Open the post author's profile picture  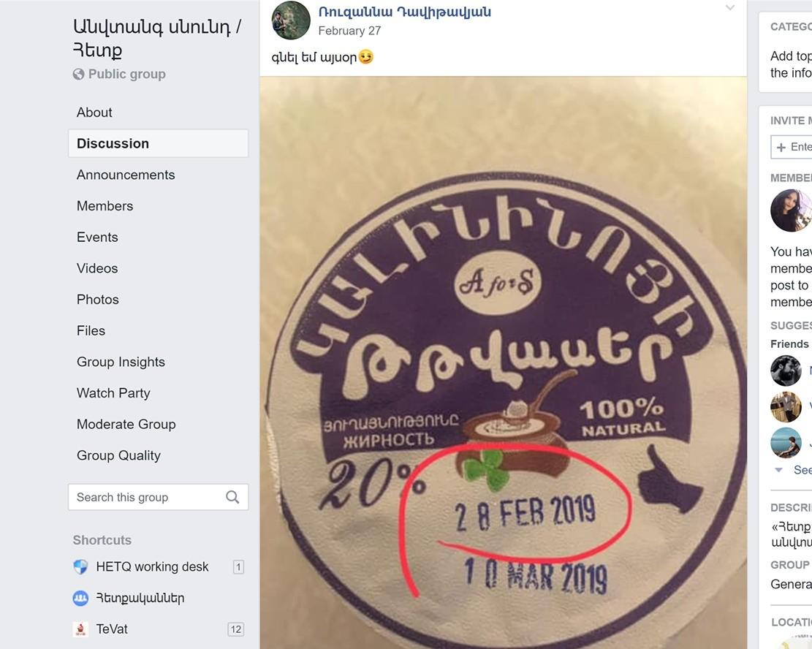click(x=291, y=20)
